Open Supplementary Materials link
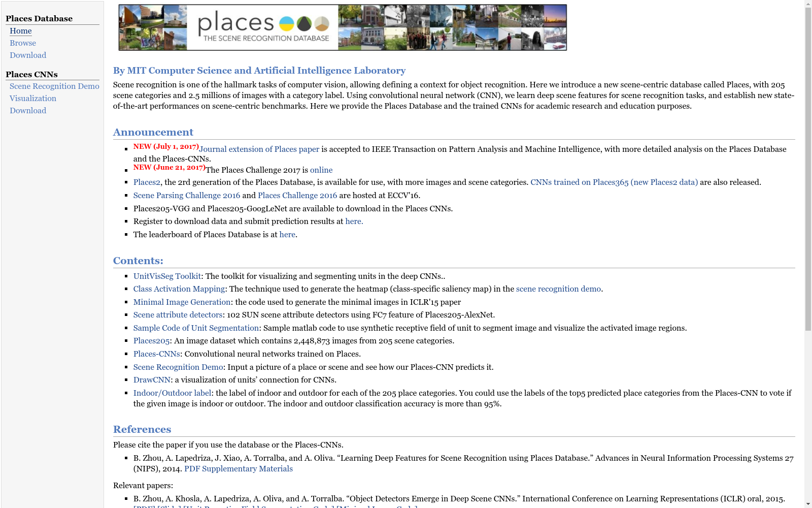The image size is (812, 508). (247, 469)
